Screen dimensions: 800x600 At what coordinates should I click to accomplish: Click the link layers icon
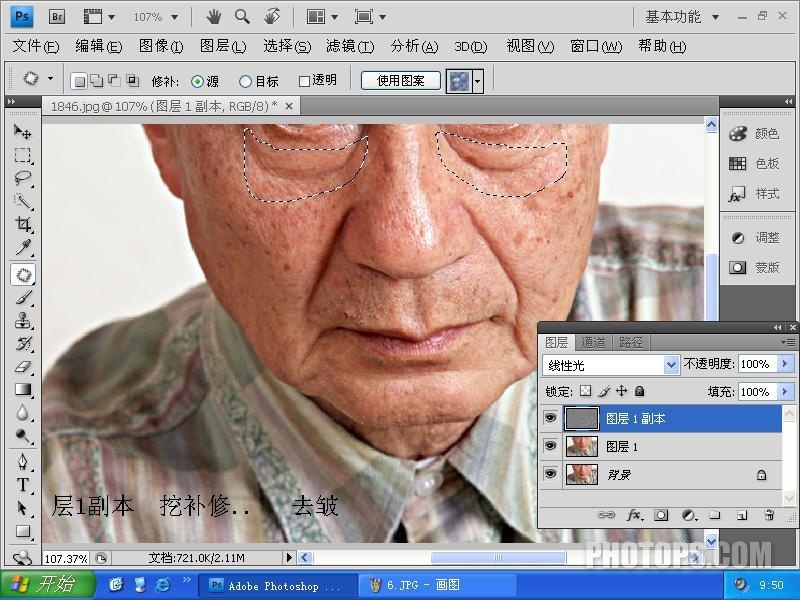[606, 515]
